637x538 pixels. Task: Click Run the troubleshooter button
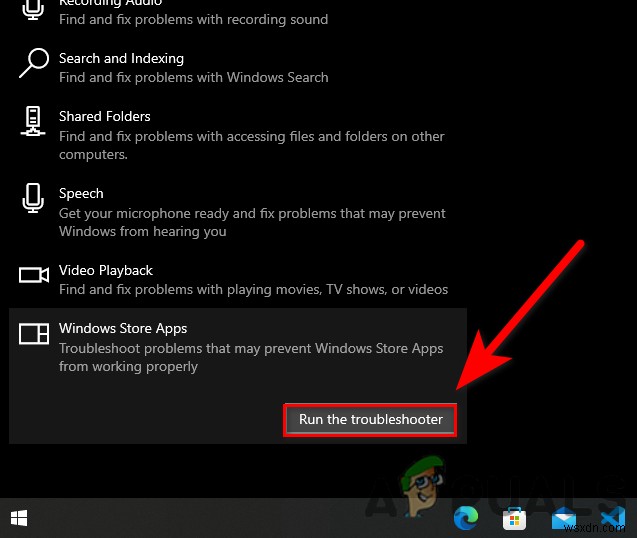coord(370,420)
